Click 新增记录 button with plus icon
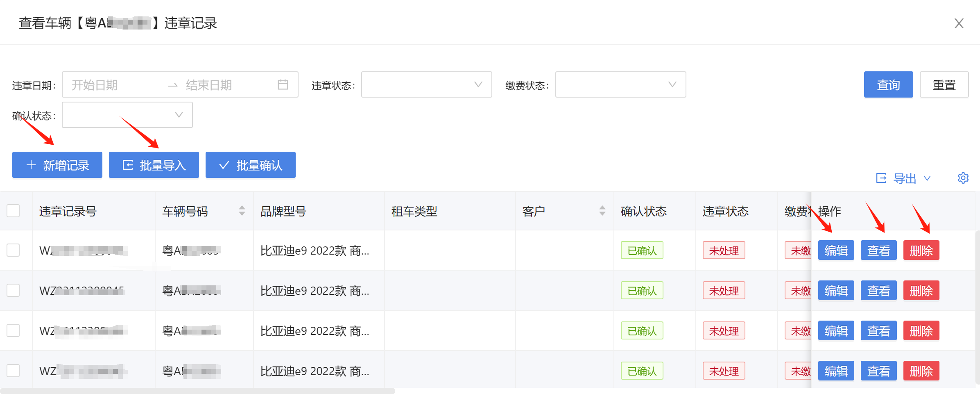The width and height of the screenshot is (980, 394). pos(57,165)
